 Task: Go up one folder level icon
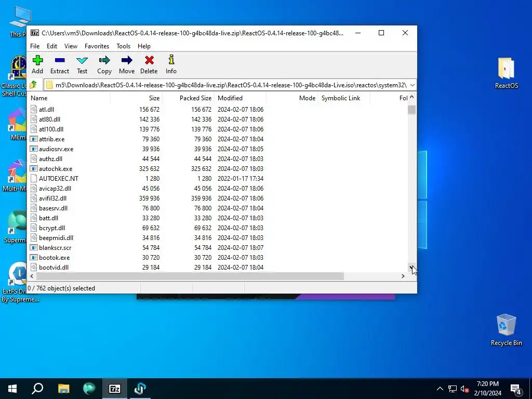point(34,85)
